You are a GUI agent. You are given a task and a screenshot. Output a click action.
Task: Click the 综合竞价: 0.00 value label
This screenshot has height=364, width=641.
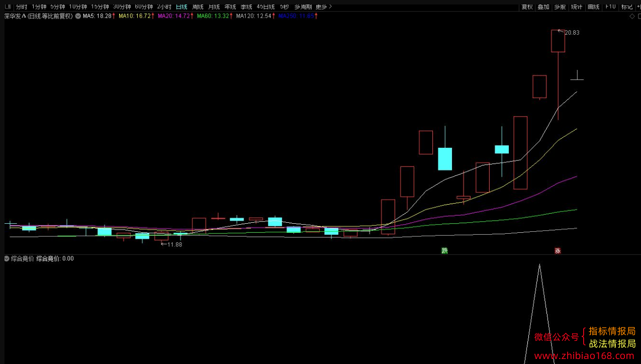(55, 259)
